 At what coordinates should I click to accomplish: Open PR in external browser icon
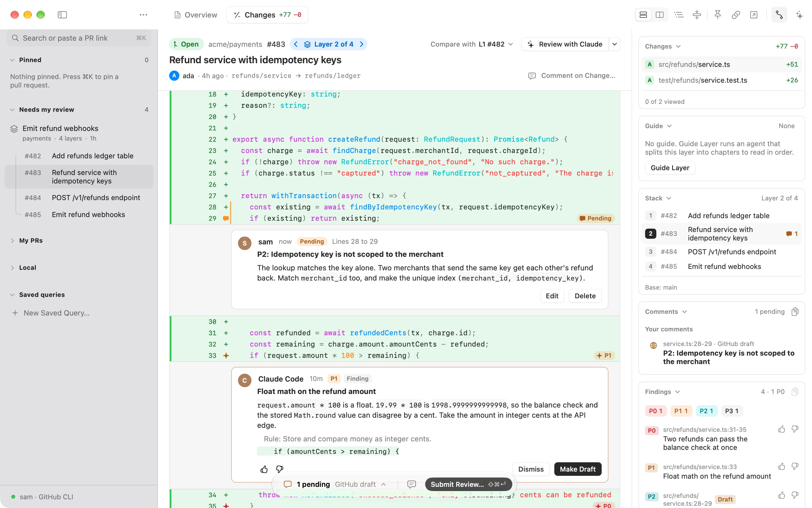pyautogui.click(x=754, y=15)
